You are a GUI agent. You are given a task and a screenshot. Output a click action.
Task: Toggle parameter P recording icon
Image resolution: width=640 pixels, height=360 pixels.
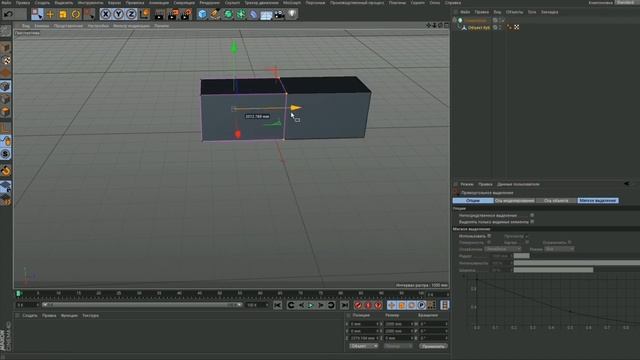(x=422, y=305)
